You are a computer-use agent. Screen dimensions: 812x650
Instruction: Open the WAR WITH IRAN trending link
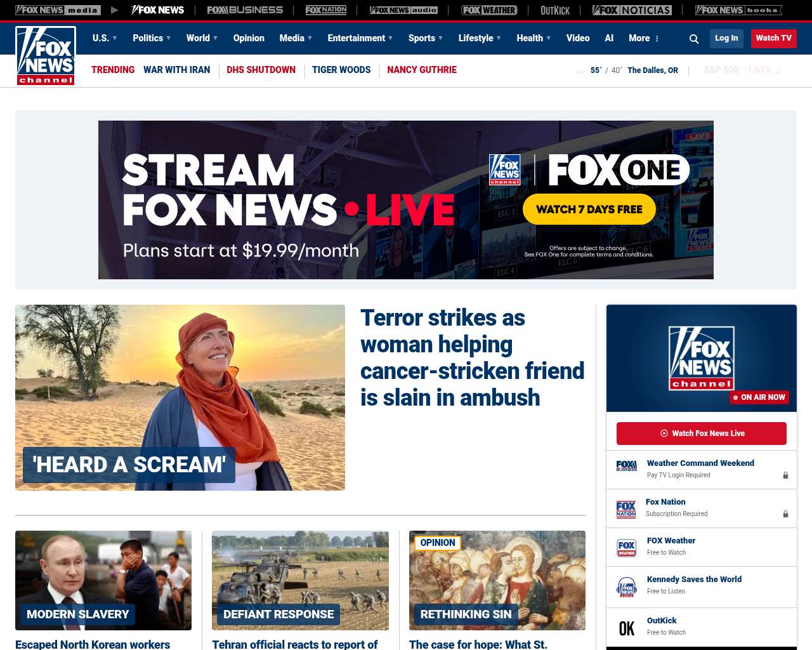point(176,70)
